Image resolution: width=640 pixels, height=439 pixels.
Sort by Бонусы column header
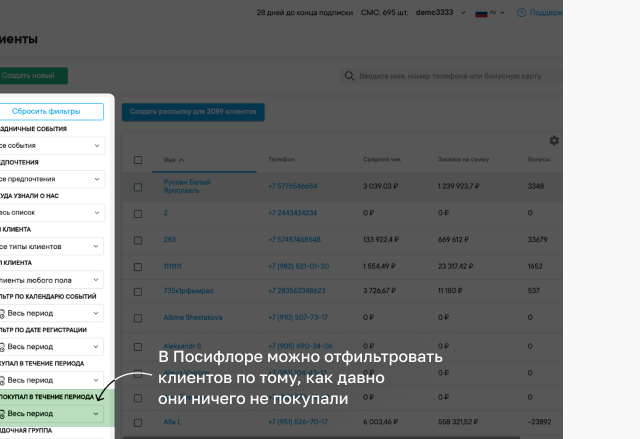539,159
